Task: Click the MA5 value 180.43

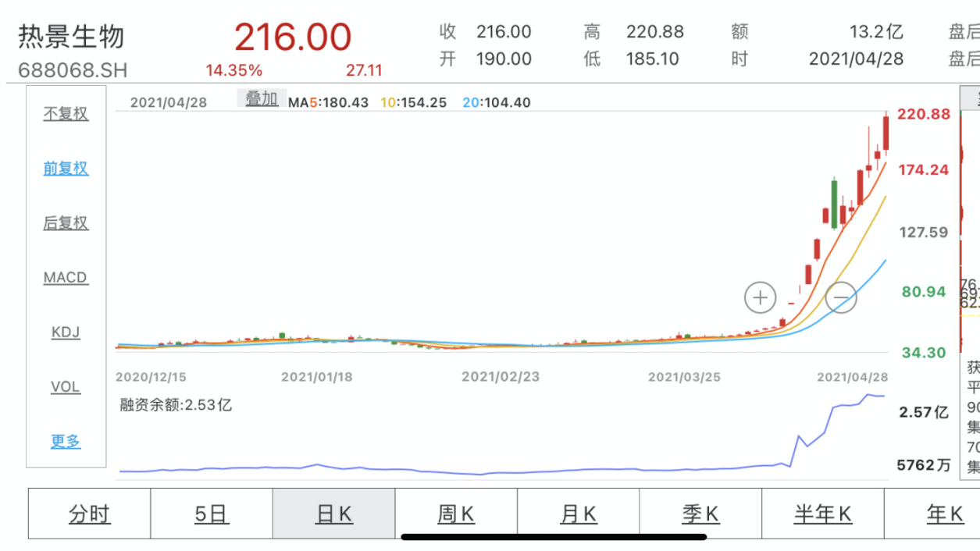Action: click(x=347, y=102)
